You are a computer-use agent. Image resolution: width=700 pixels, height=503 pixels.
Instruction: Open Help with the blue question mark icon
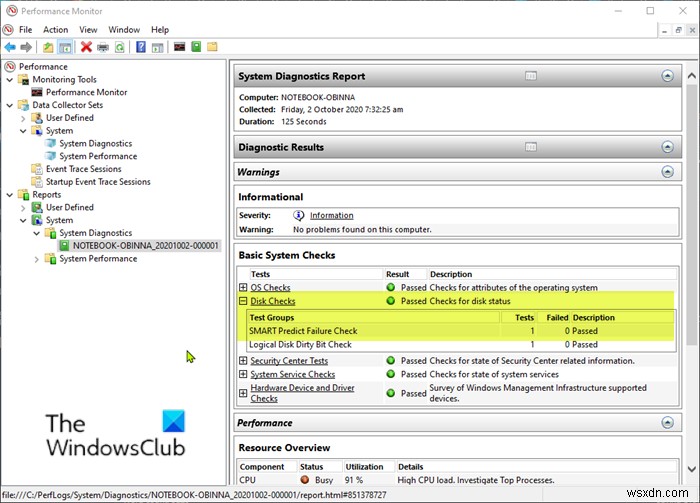[x=141, y=46]
